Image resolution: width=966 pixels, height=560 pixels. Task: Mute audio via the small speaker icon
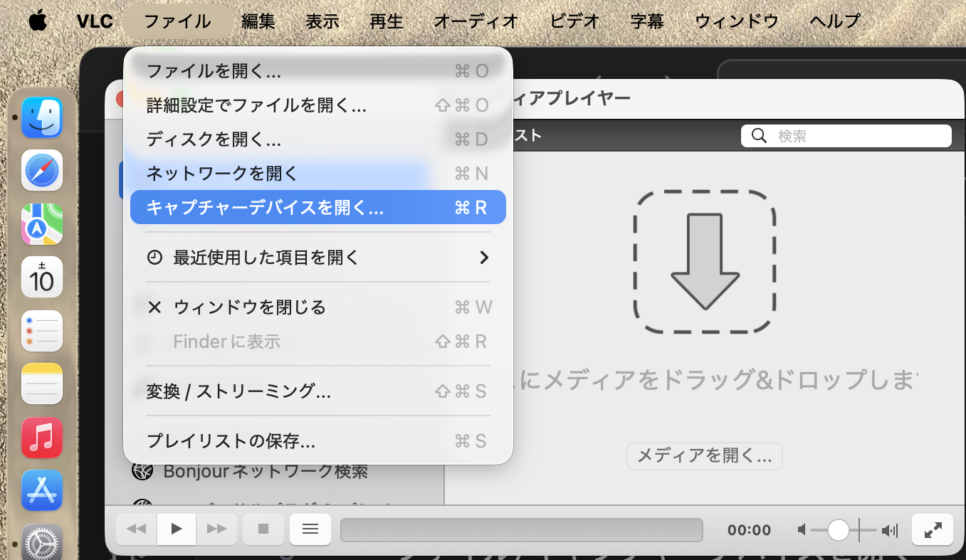pyautogui.click(x=802, y=530)
